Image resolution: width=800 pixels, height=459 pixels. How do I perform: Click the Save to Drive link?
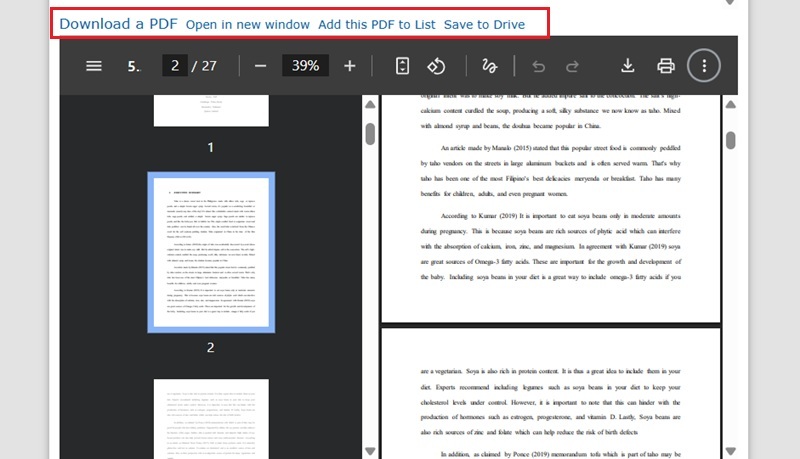coord(484,24)
